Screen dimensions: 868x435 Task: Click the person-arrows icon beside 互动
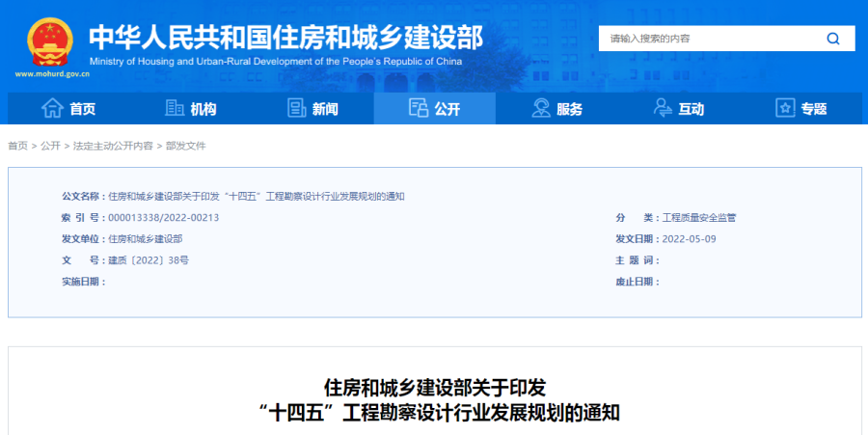[663, 108]
